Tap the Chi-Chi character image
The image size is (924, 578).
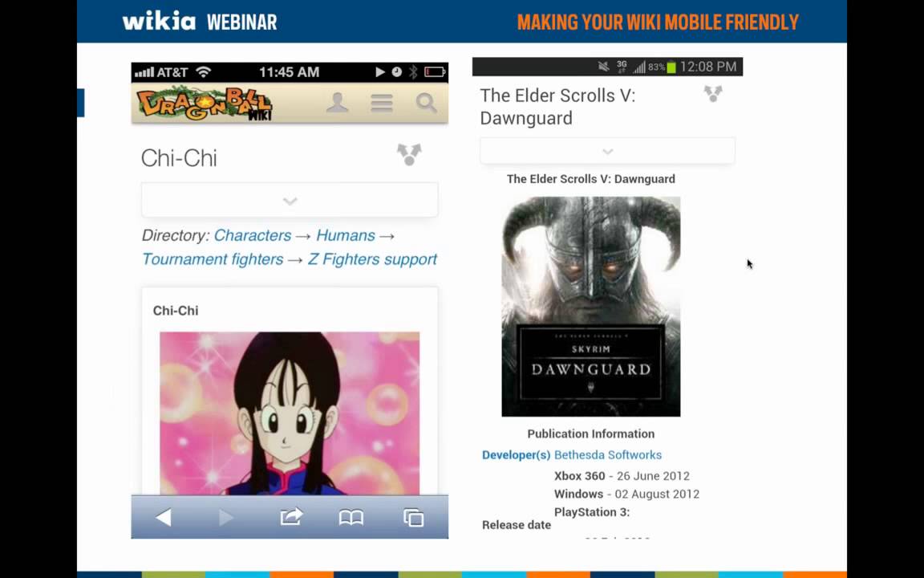pyautogui.click(x=290, y=413)
